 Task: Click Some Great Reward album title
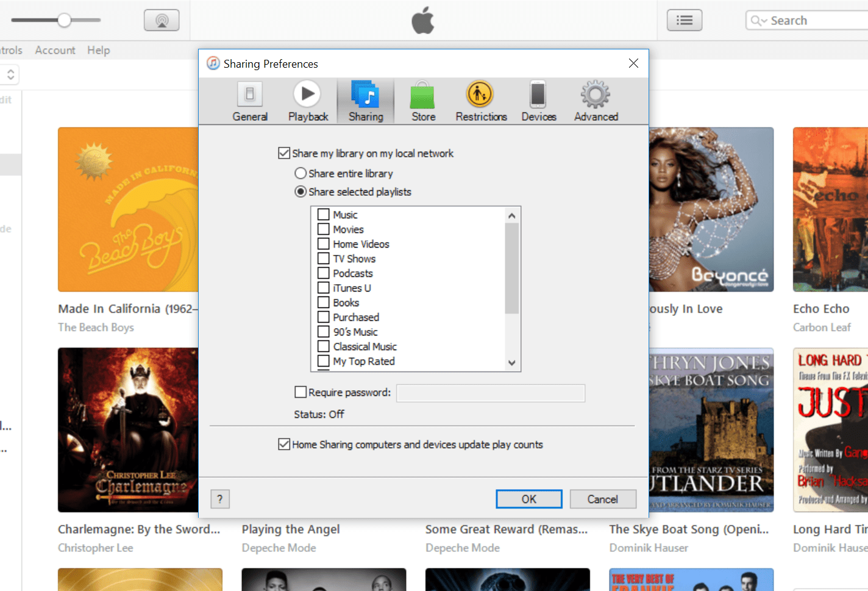(507, 529)
